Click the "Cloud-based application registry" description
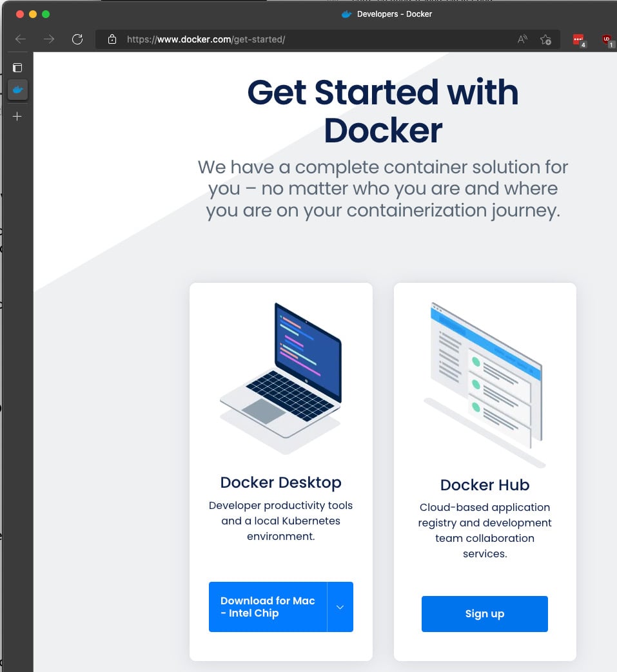Screen dimensions: 617x672 coord(485,530)
